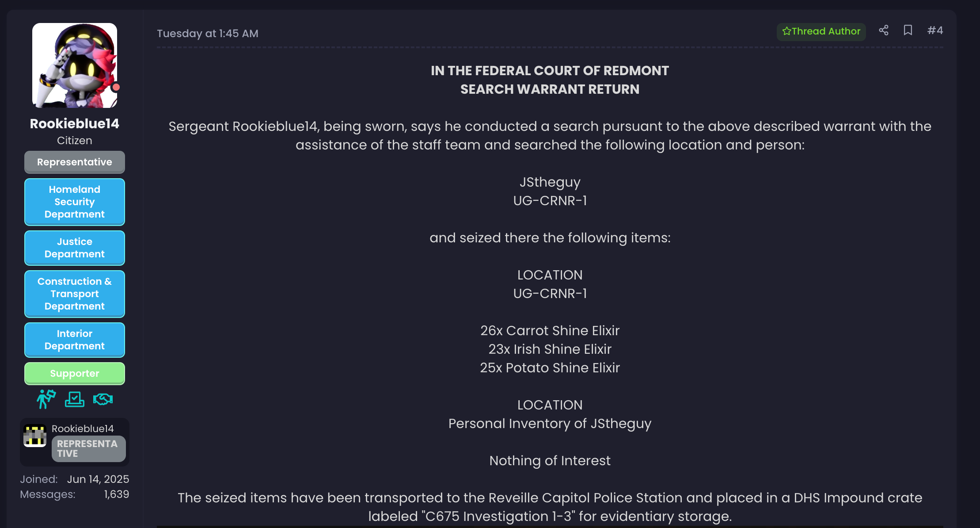
Task: Click the ballot box checkmark badge icon
Action: tap(74, 399)
